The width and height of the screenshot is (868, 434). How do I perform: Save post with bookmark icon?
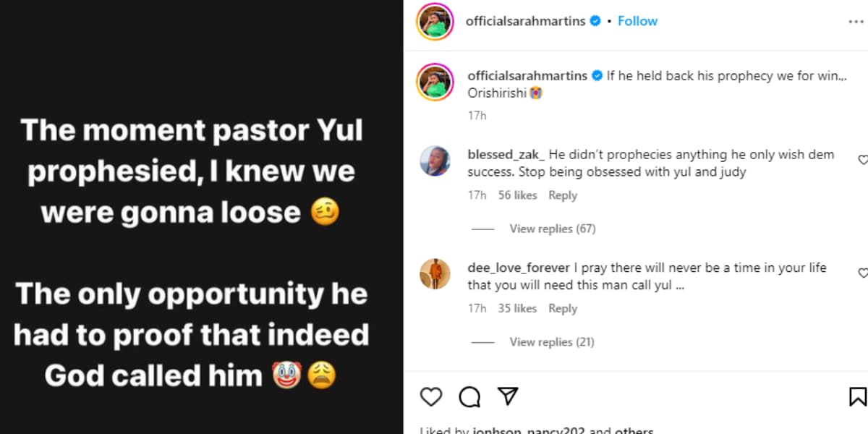[x=857, y=396]
